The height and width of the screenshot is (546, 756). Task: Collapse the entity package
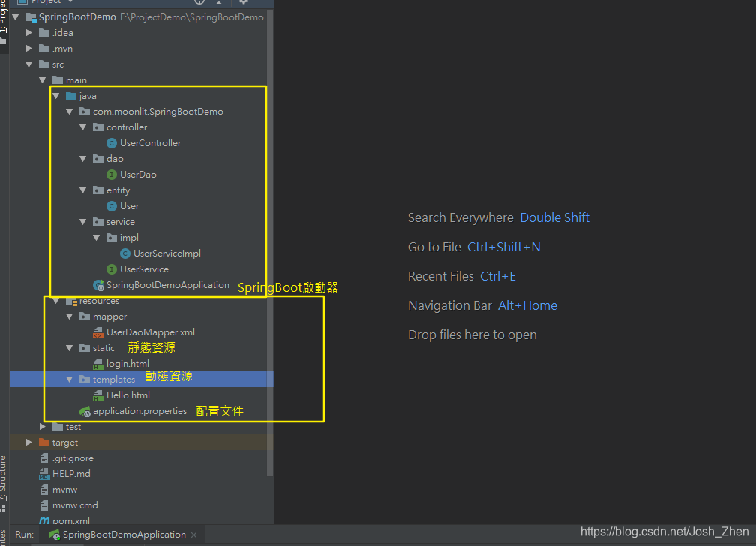[83, 190]
